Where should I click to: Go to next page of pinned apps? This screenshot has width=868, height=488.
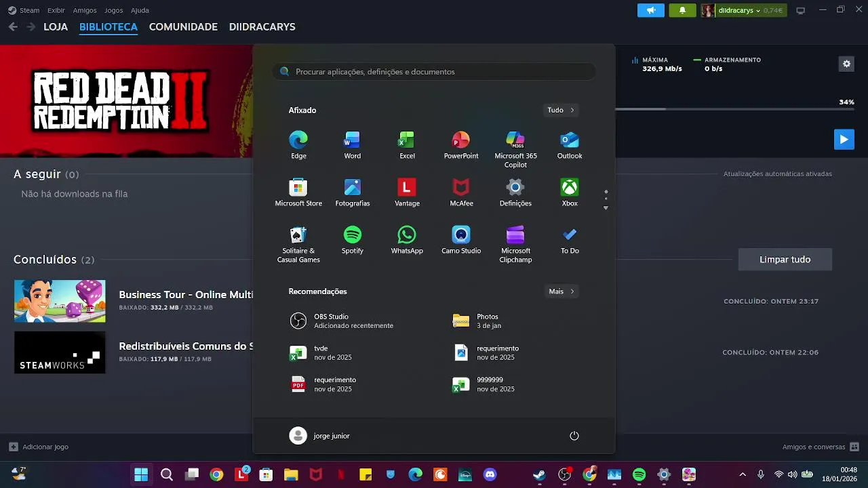pyautogui.click(x=606, y=208)
